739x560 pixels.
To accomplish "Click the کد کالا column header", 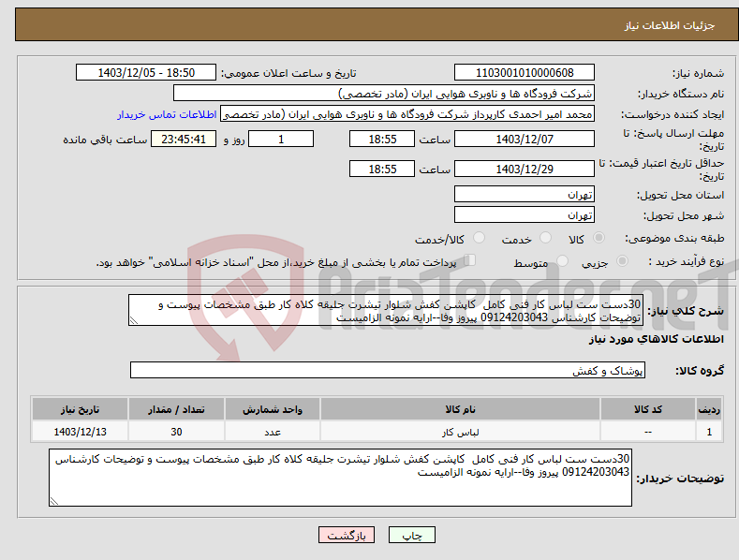I will [x=648, y=409].
